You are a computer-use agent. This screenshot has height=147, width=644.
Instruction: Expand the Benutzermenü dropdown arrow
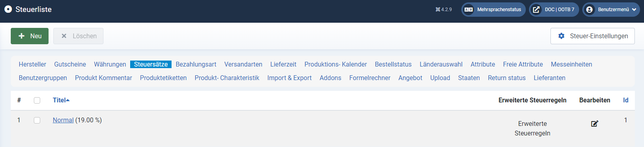(634, 10)
